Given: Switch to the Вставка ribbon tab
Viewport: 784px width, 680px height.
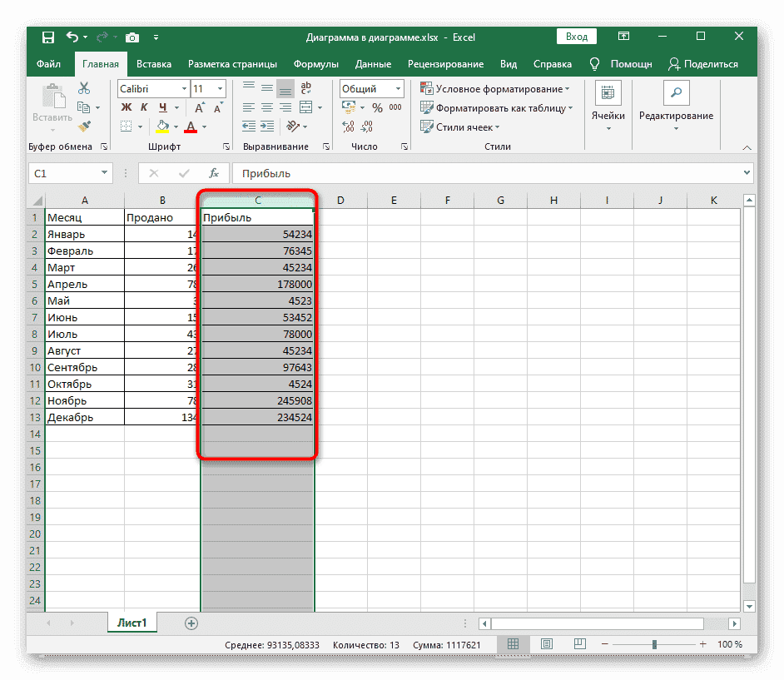Looking at the screenshot, I should tap(154, 64).
